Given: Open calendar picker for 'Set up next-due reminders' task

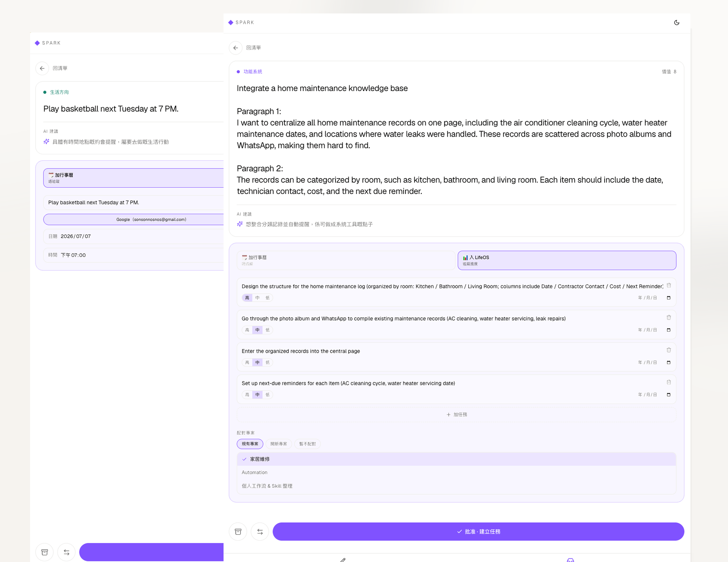Looking at the screenshot, I should pos(669,395).
